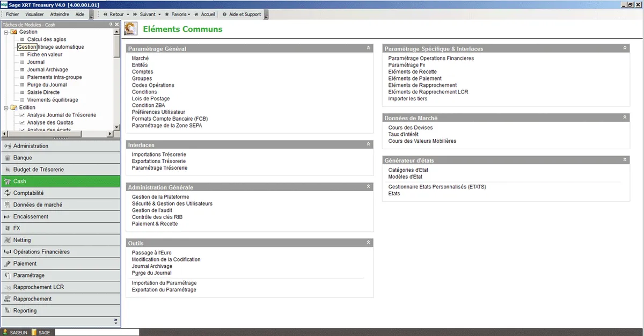This screenshot has height=336, width=644.
Task: Open the Rapprochement LCR module icon
Action: click(x=8, y=287)
